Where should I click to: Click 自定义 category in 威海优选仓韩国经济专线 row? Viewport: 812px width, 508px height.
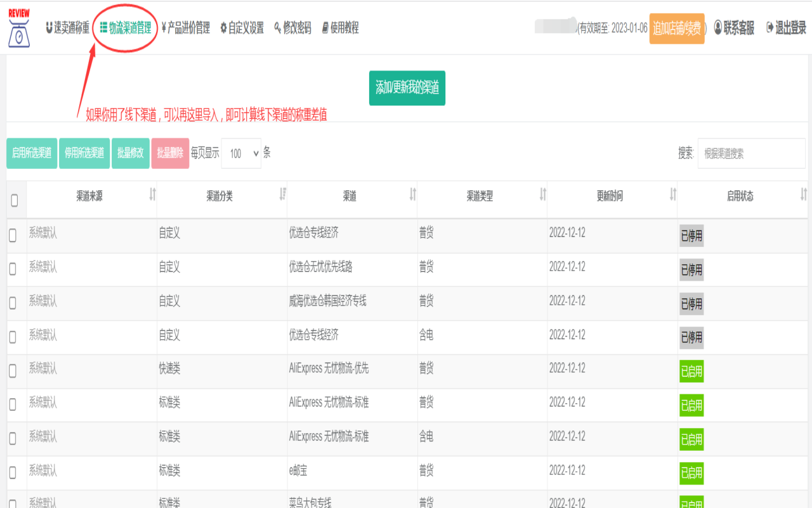click(169, 301)
